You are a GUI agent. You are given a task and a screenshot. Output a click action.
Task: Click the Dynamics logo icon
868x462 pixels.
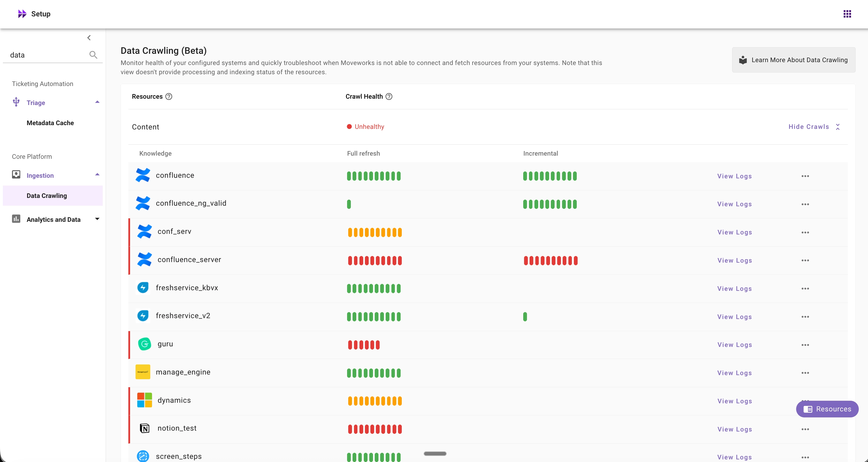point(144,400)
